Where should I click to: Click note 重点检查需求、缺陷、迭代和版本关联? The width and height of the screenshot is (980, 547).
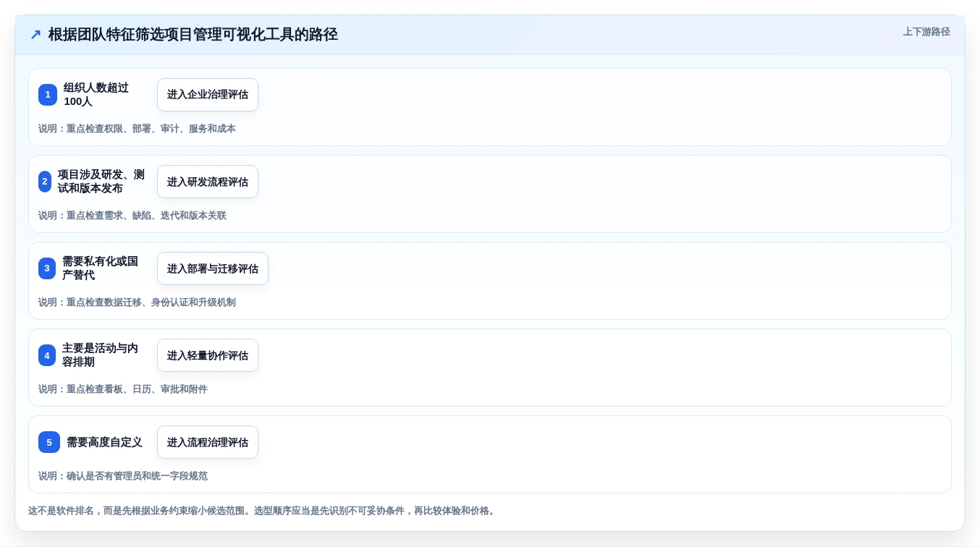(x=132, y=216)
